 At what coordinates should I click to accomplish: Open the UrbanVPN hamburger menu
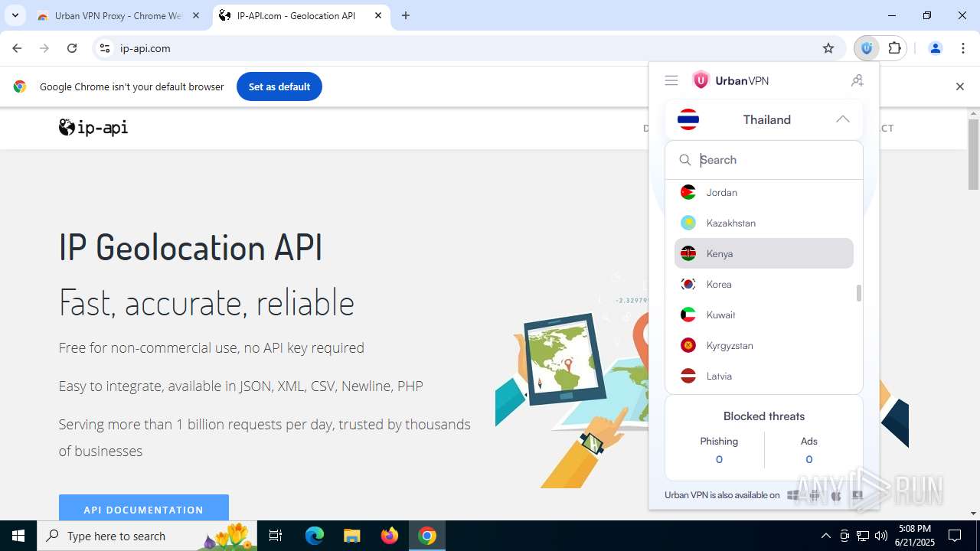click(671, 80)
